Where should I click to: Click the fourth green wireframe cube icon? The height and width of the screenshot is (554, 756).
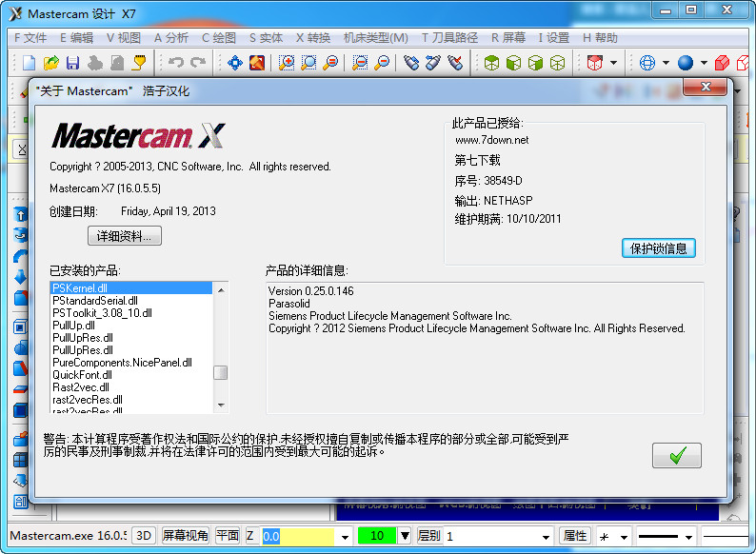click(558, 63)
